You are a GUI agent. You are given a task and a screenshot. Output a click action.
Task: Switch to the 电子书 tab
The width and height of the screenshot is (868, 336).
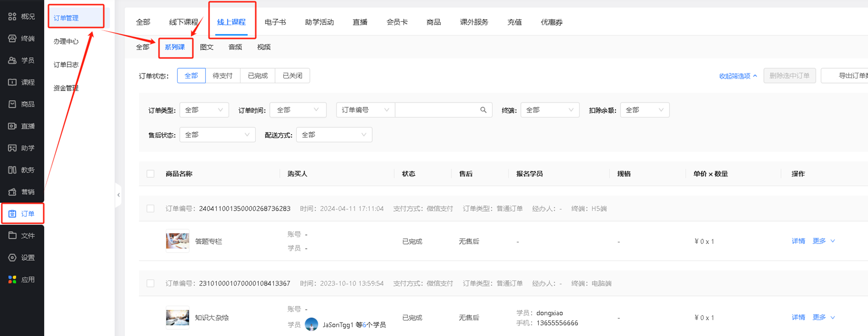(x=275, y=22)
